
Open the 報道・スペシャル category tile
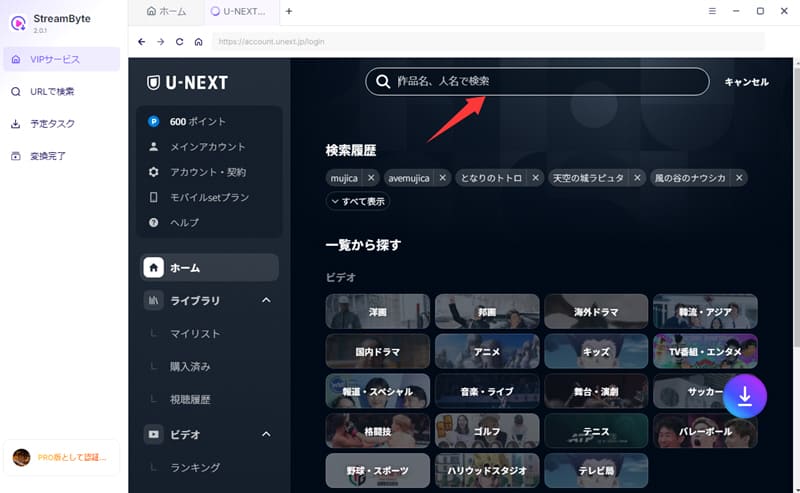(x=378, y=391)
